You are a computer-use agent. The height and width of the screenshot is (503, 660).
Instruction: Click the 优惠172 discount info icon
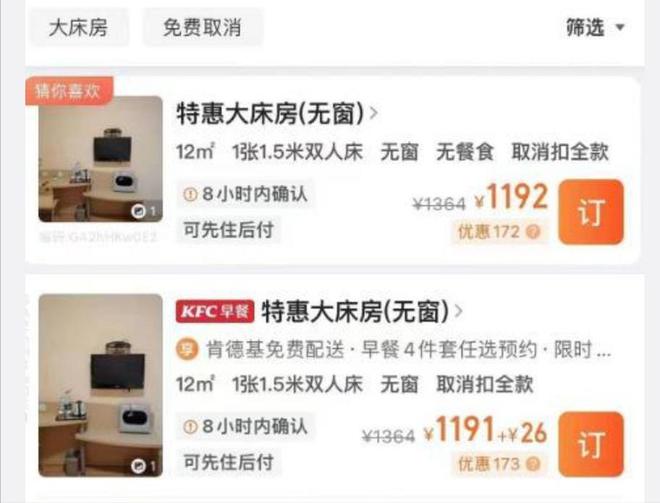coord(533,232)
